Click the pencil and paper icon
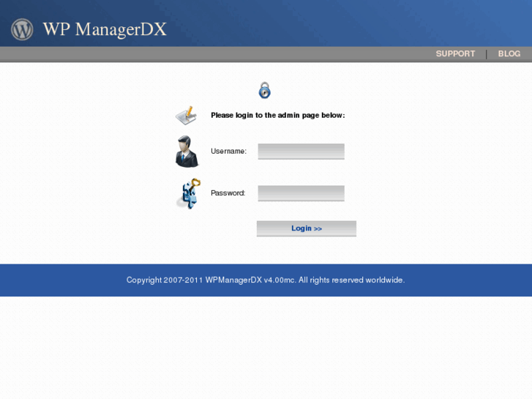This screenshot has height=399, width=532. (x=187, y=116)
